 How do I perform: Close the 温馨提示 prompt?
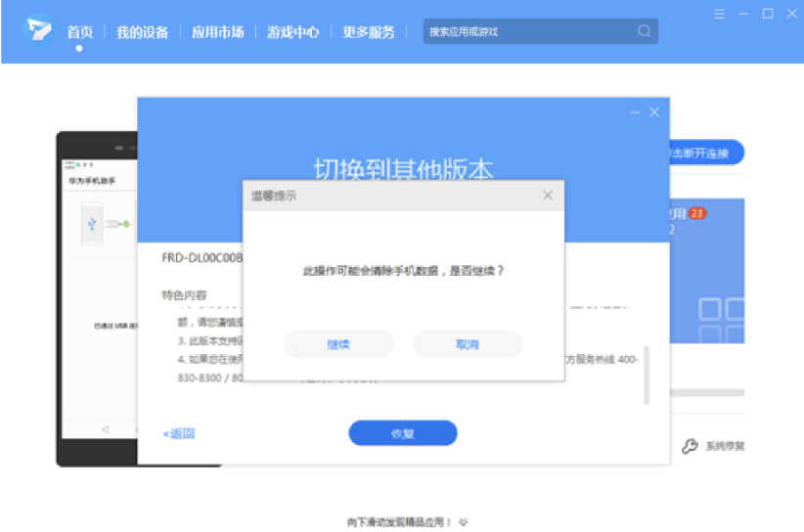click(x=548, y=196)
